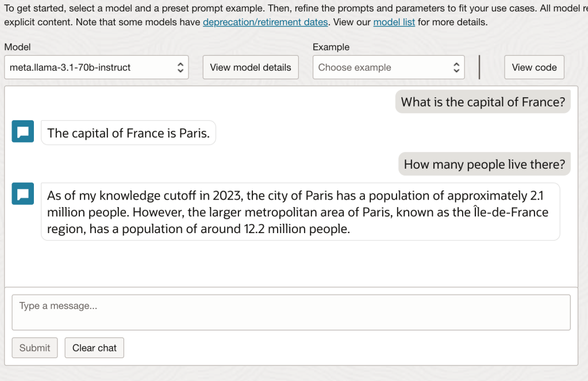Screen dimensions: 588x381
Task: Click the up-down arrows on the Model selector
Action: tap(180, 67)
